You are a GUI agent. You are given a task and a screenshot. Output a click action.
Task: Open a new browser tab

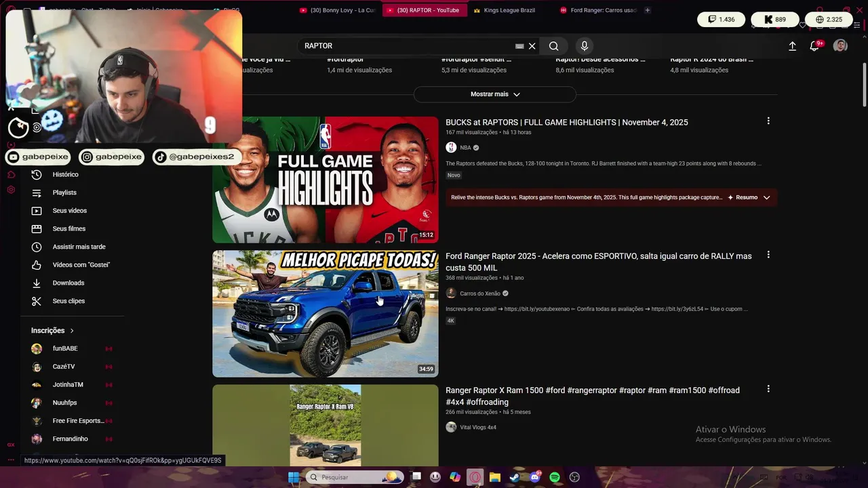click(x=648, y=10)
